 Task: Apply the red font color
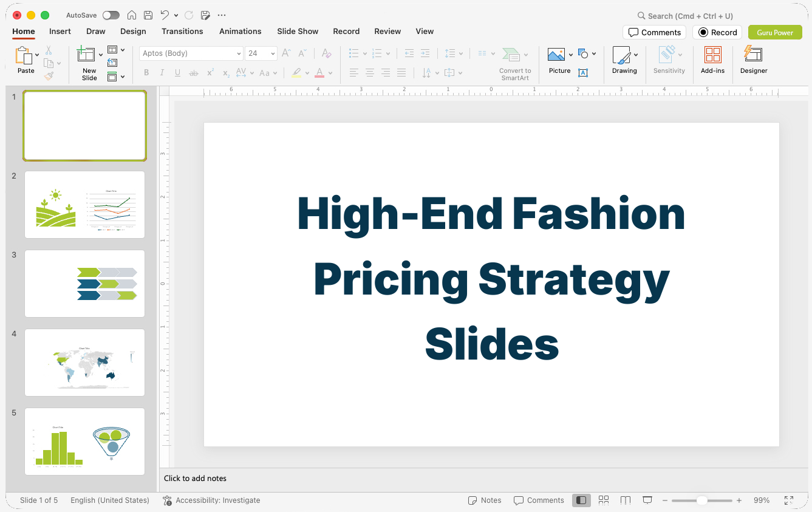(x=319, y=73)
